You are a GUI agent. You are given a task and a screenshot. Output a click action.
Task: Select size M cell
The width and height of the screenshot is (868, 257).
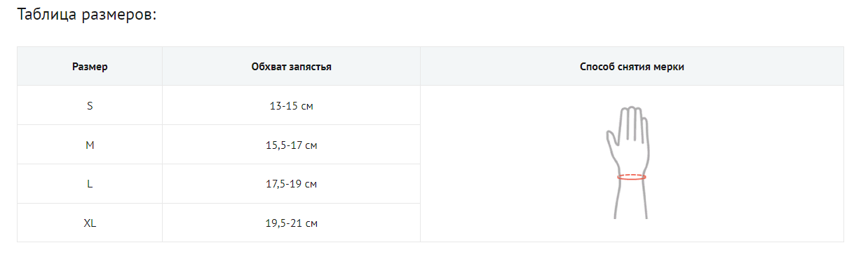point(90,145)
